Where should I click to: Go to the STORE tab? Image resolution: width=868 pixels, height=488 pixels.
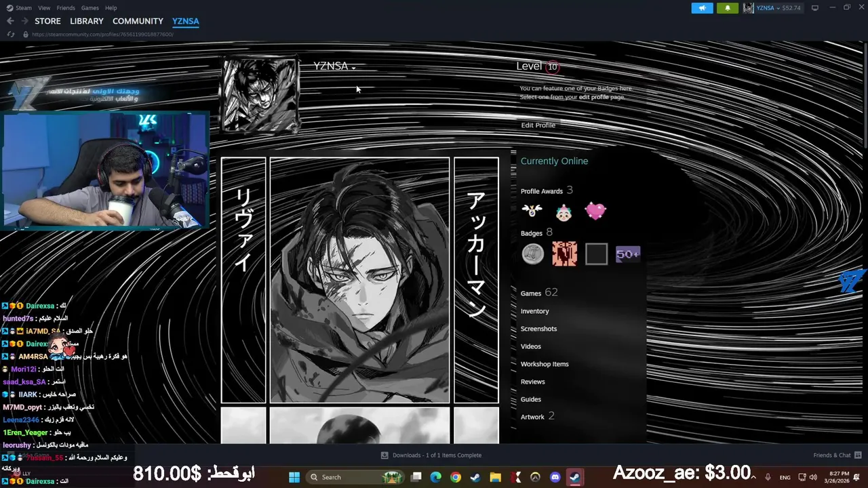(x=47, y=21)
